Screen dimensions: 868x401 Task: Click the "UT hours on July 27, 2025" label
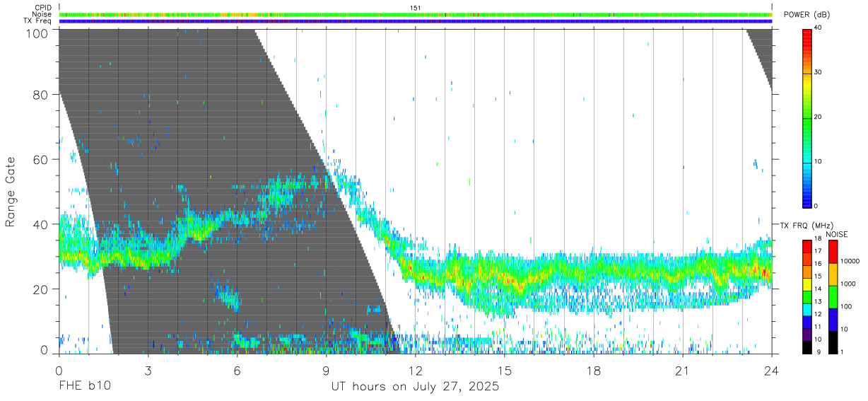point(415,387)
